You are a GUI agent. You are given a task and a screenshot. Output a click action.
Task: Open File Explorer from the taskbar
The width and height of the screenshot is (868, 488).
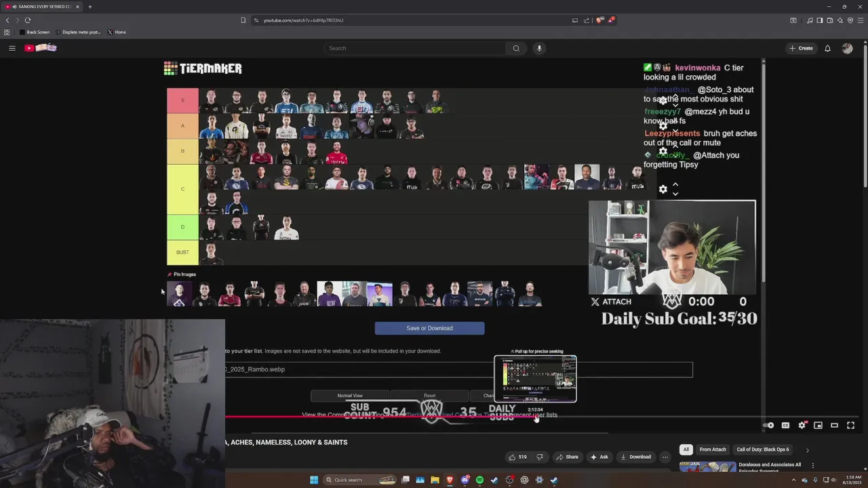coord(435,480)
